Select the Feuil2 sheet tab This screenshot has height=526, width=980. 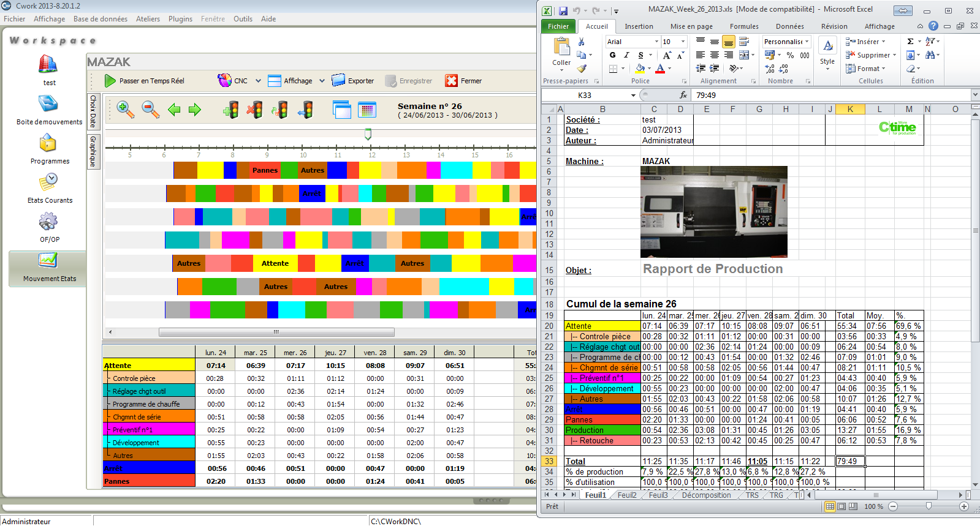[627, 495]
